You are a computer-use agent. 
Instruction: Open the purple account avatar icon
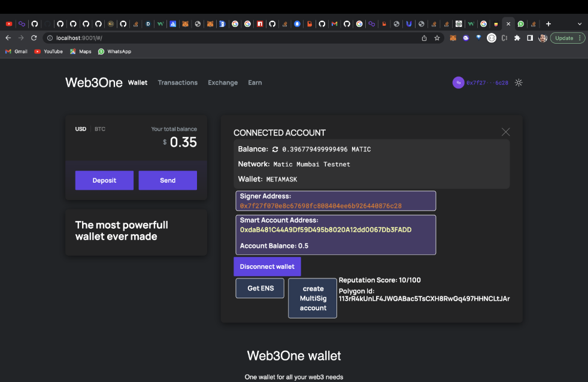pyautogui.click(x=458, y=83)
